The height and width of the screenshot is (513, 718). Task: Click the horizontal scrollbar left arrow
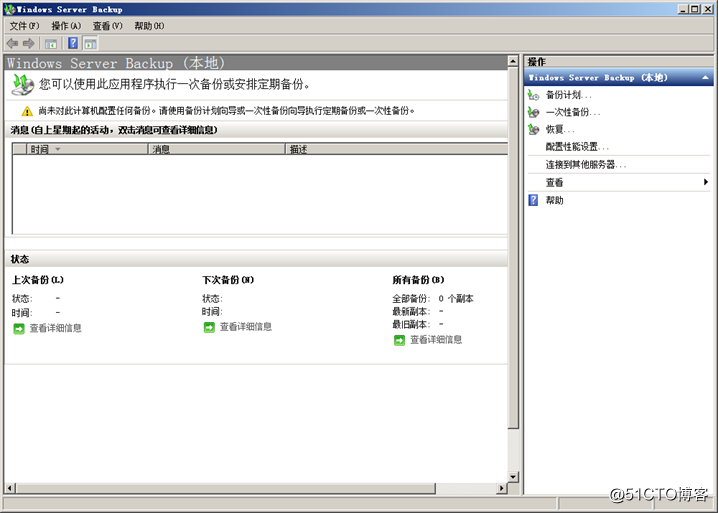[x=10, y=488]
